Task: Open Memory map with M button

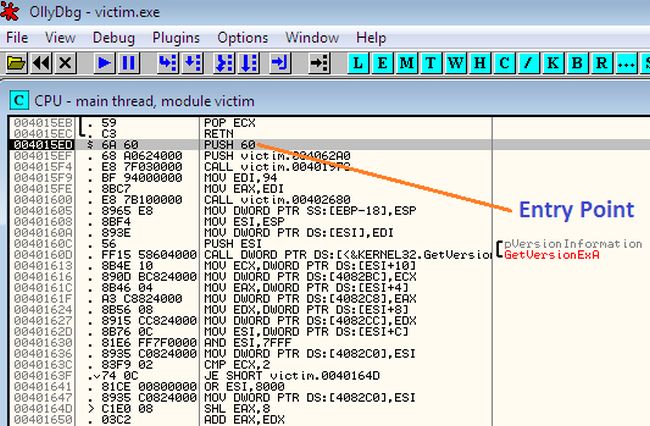Action: [x=406, y=63]
